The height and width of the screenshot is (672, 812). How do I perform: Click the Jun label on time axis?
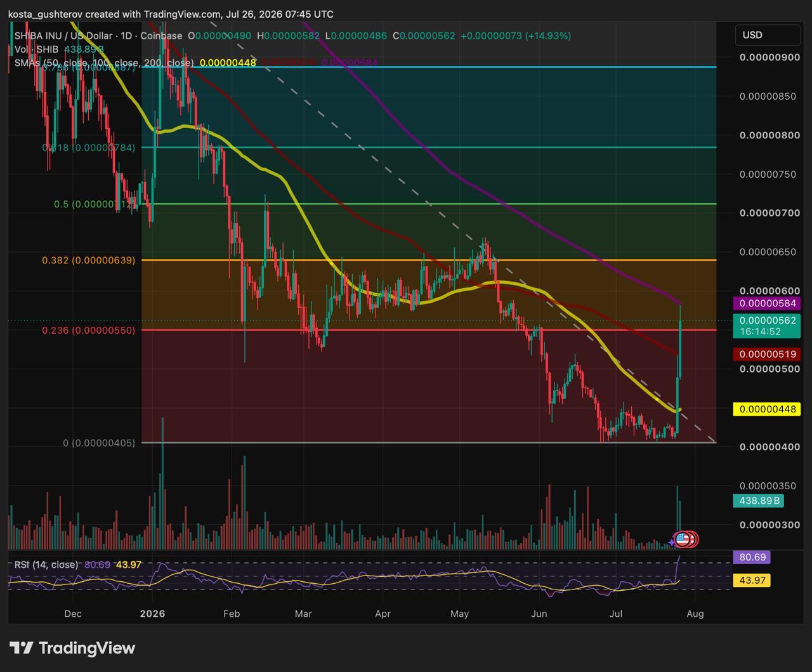coord(539,614)
